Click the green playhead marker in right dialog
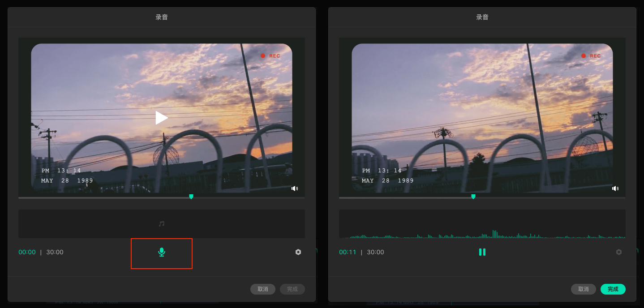The height and width of the screenshot is (308, 644). tap(473, 197)
